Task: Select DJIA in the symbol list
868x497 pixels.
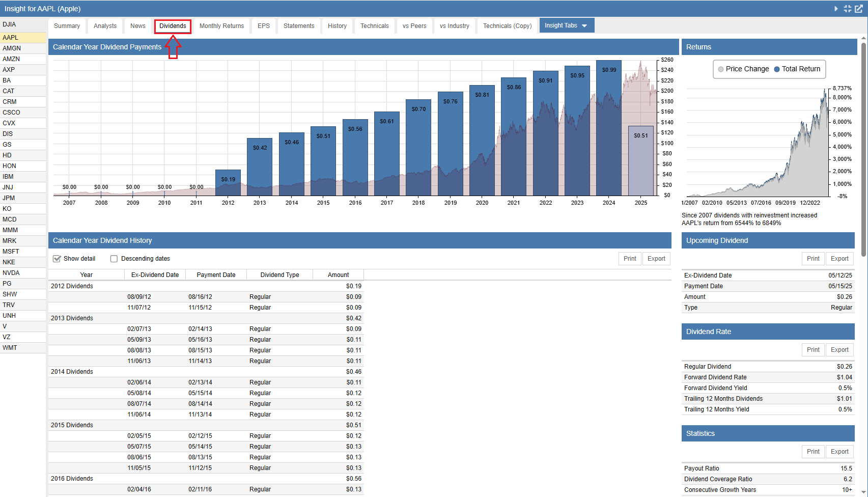Action: tap(23, 24)
